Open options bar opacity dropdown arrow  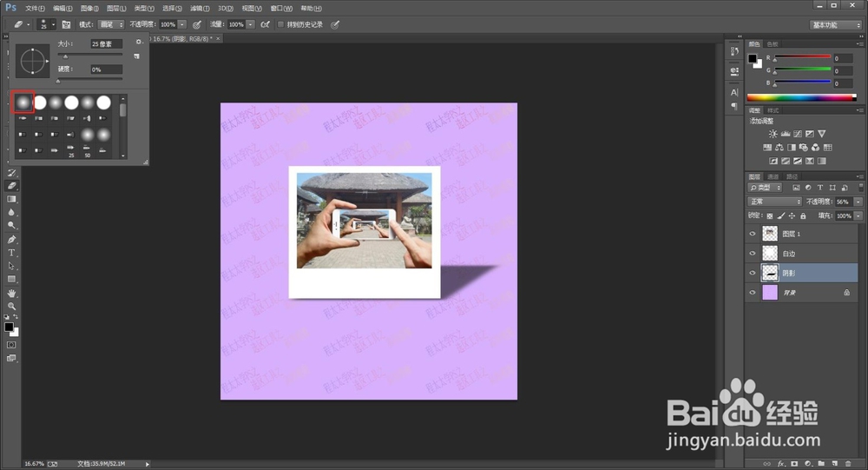[x=182, y=24]
